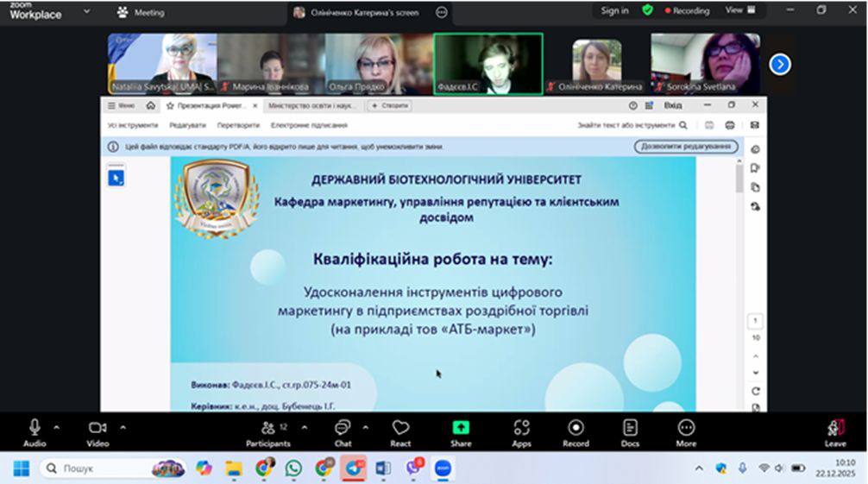868x484 pixels.
Task: Open the Docs icon in toolbar
Action: tap(630, 429)
